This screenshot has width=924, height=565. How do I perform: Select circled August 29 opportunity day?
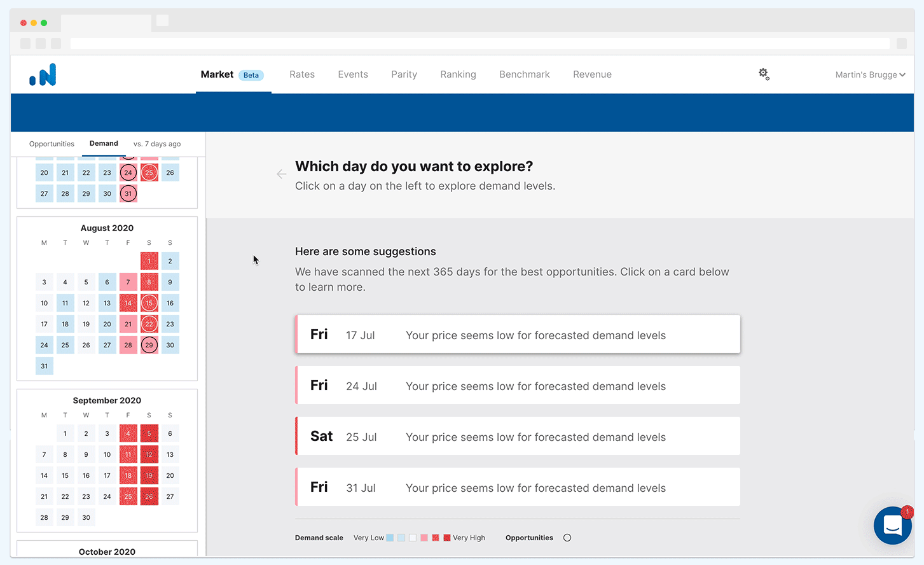(x=149, y=345)
